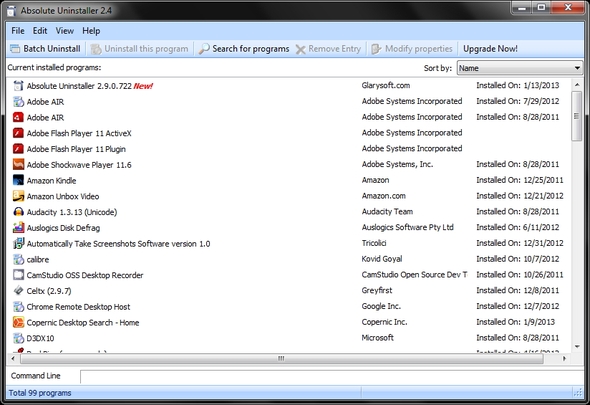Image resolution: width=590 pixels, height=405 pixels.
Task: Click the horizontal scrollbar left arrow
Action: (13, 358)
